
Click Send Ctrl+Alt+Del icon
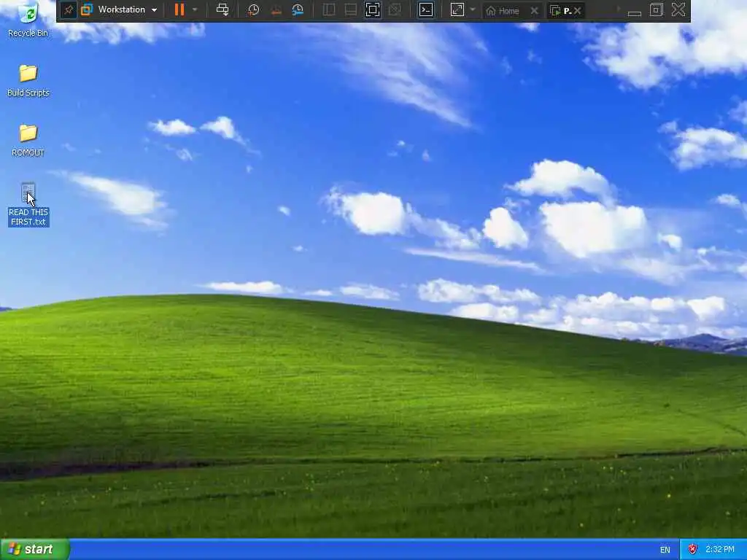[222, 10]
